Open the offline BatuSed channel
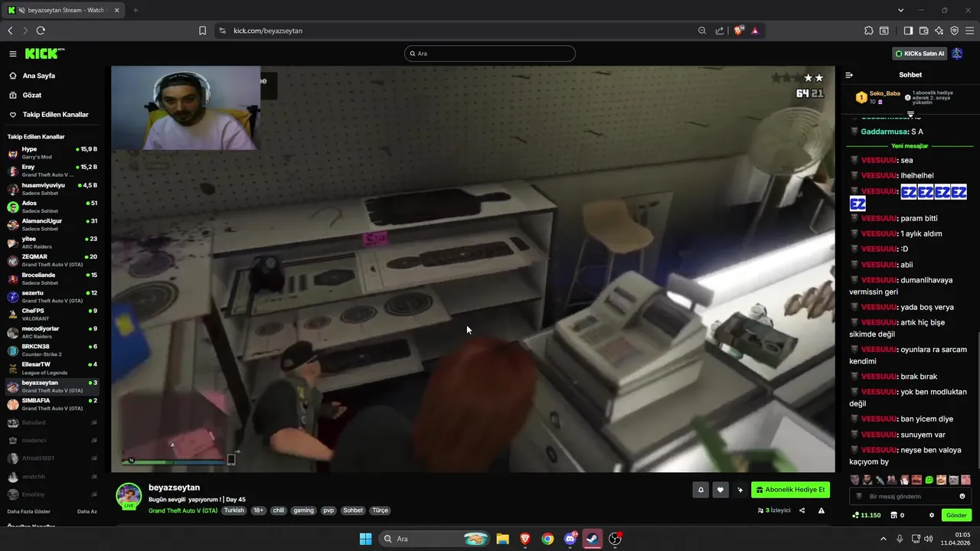Screen dimensions: 980x551 [52, 422]
